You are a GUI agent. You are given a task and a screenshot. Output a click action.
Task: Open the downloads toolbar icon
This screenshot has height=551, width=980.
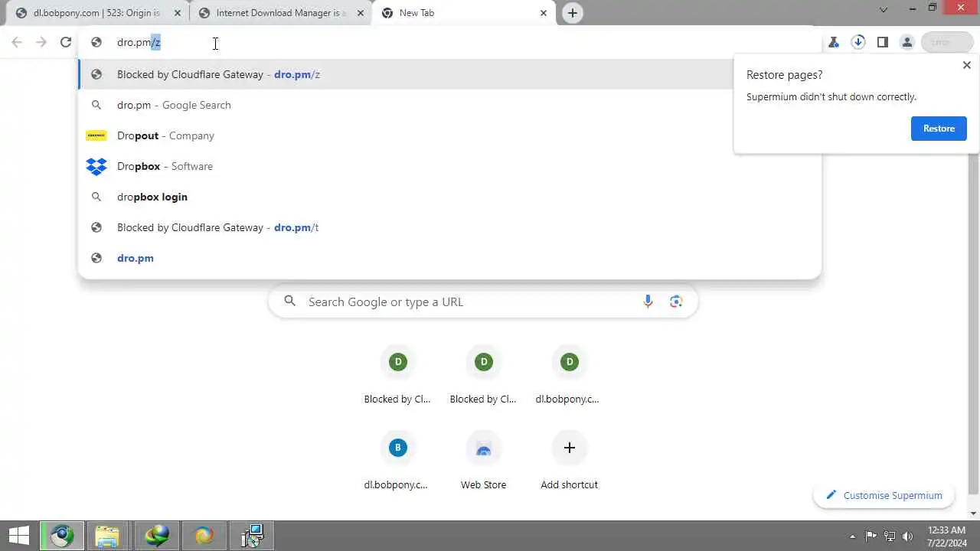pos(858,42)
